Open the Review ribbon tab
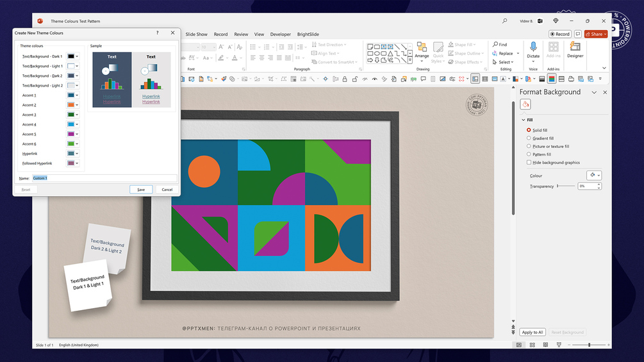This screenshot has height=362, width=644. point(241,34)
